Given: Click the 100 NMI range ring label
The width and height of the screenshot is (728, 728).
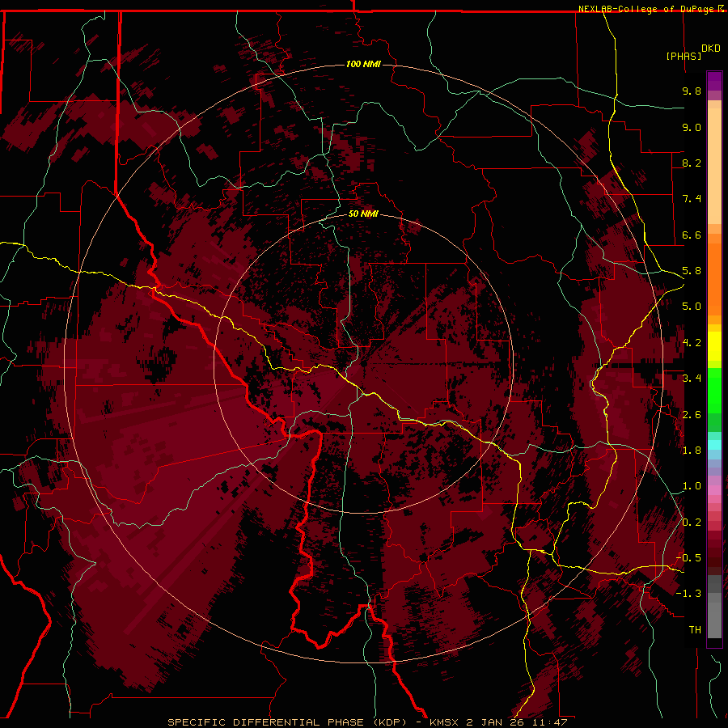Looking at the screenshot, I should tap(363, 64).
